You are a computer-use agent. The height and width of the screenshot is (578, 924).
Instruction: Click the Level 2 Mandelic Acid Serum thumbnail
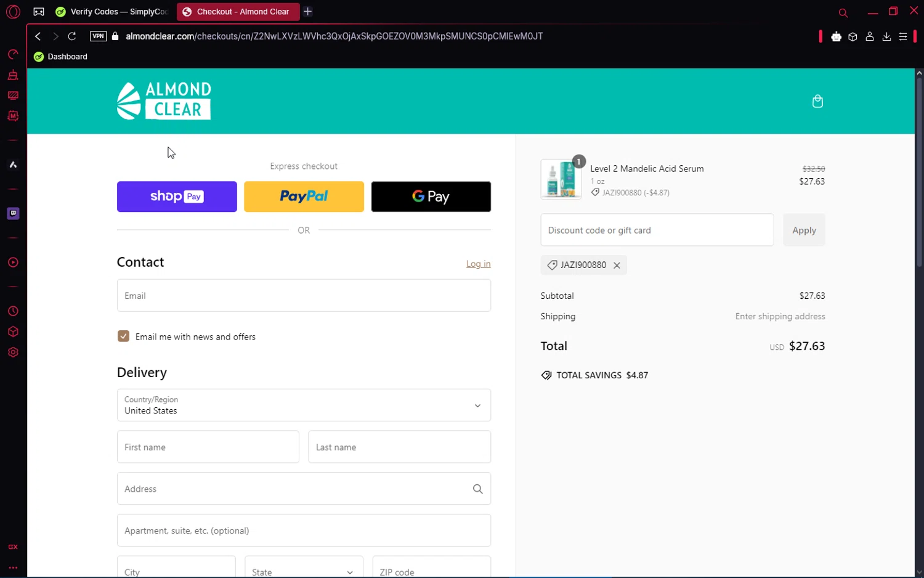click(x=561, y=179)
